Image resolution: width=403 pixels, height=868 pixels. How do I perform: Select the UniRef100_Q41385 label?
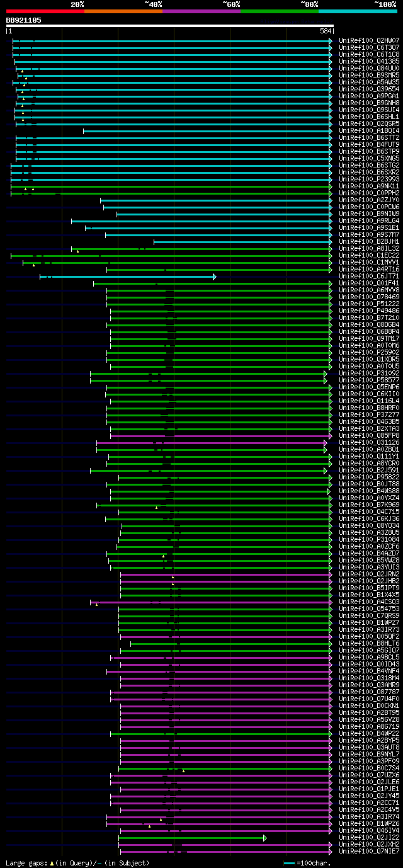click(369, 62)
